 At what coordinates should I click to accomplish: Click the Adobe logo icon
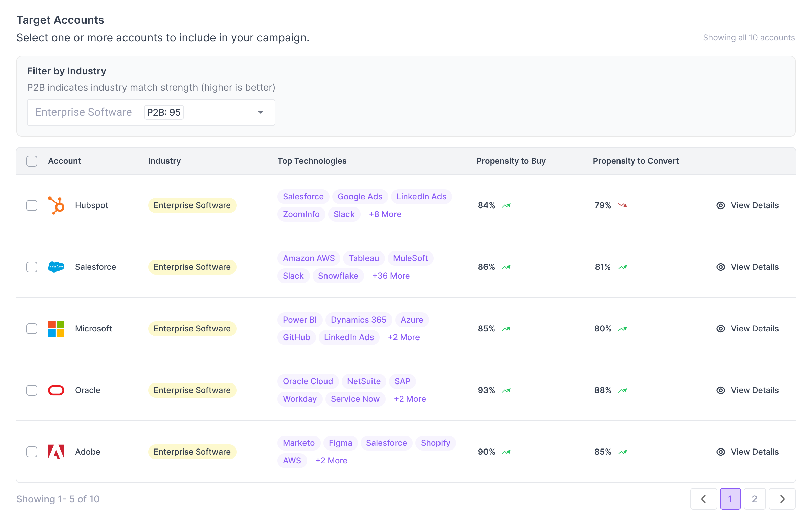point(56,452)
